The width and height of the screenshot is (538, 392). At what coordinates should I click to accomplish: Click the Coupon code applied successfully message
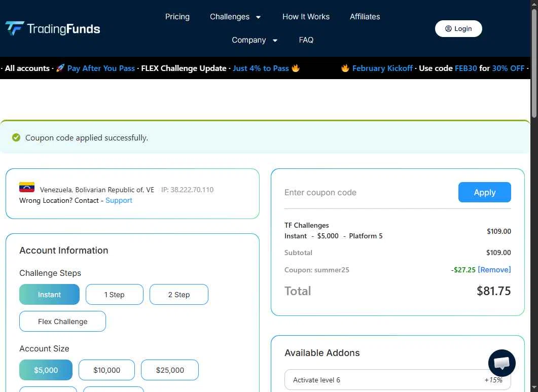tap(87, 137)
